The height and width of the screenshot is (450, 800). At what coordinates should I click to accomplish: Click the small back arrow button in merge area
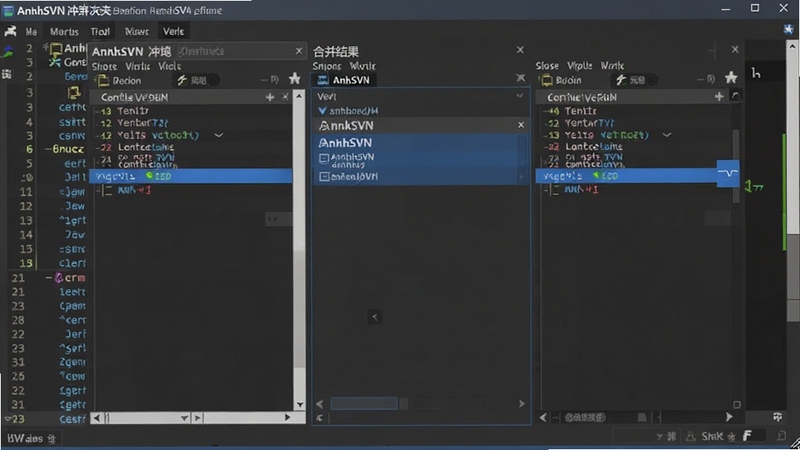[x=374, y=317]
